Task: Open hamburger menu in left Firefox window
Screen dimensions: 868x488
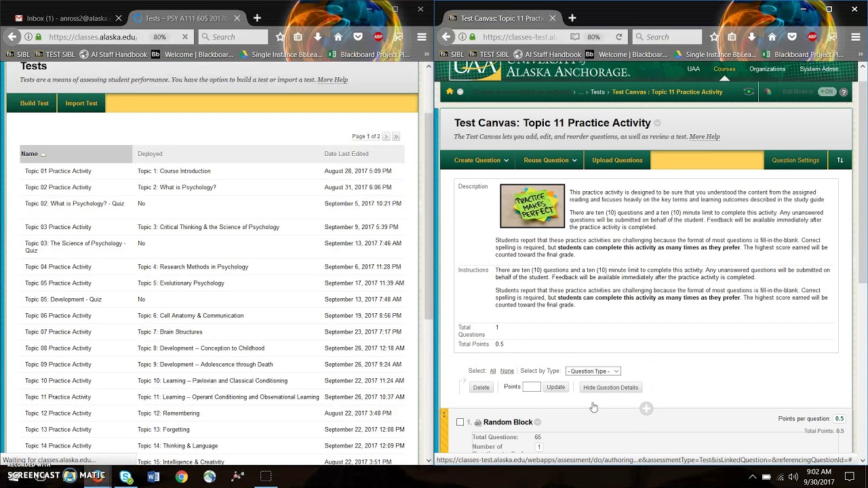Action: 421,37
